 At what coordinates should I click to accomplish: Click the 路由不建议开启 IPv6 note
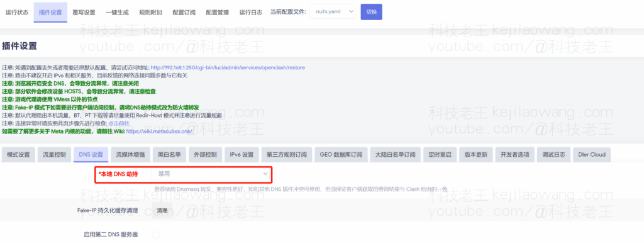95,76
